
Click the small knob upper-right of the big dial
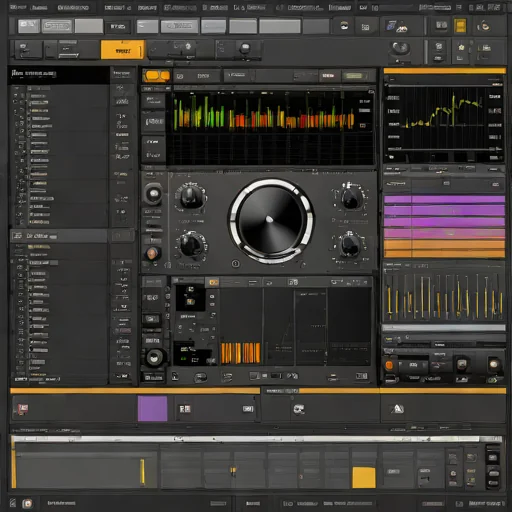(350, 198)
